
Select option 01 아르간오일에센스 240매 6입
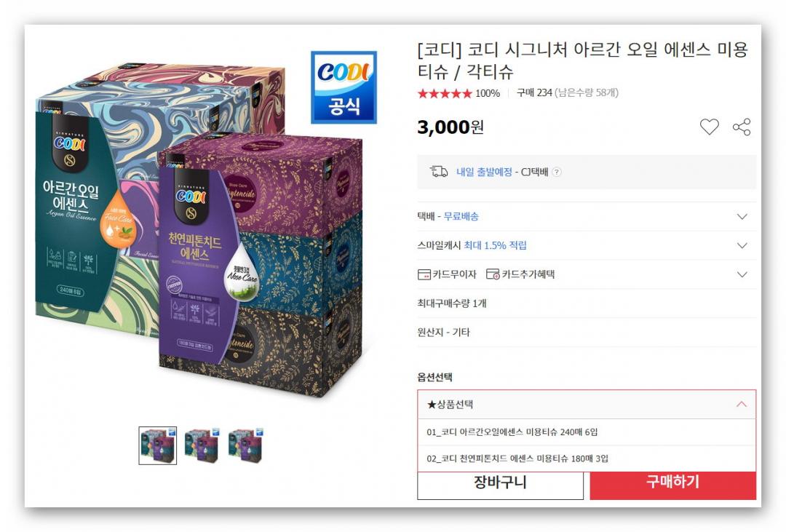[x=587, y=432]
